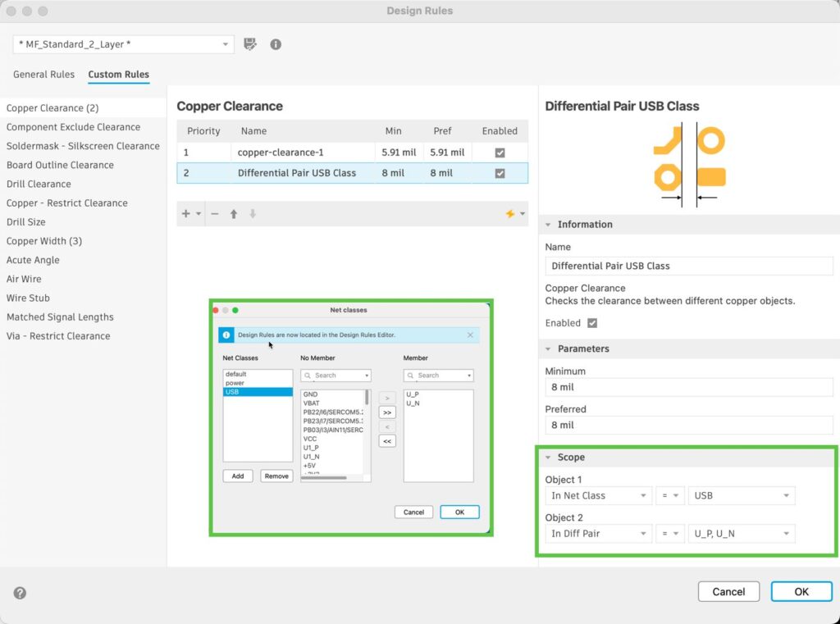
Task: Click Add button in Net classes
Action: point(238,476)
